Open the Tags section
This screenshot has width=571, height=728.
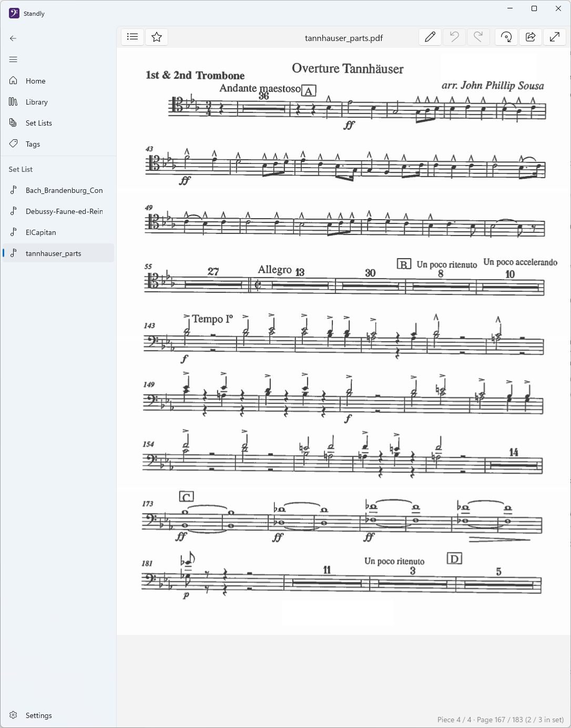[x=58, y=144]
